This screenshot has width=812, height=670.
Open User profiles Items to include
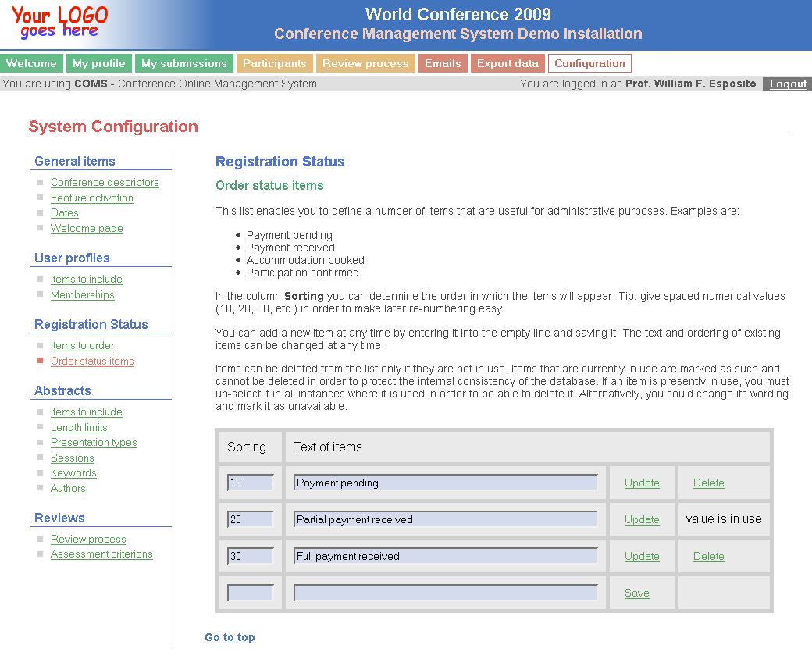87,279
